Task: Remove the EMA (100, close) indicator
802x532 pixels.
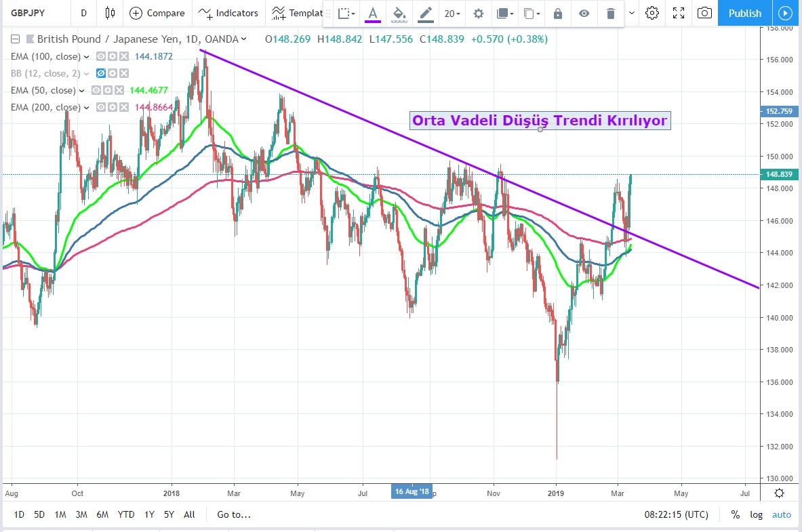Action: (x=124, y=56)
